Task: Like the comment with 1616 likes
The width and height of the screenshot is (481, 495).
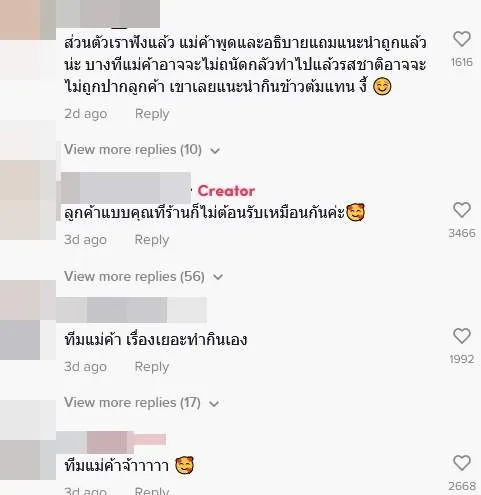Action: [462, 39]
